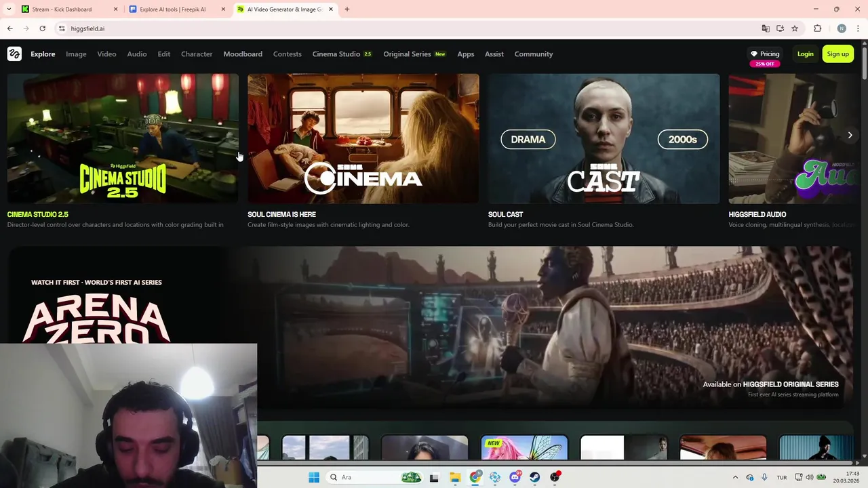Image resolution: width=868 pixels, height=488 pixels.
Task: Open the Arena Zero series banner
Action: click(x=430, y=327)
